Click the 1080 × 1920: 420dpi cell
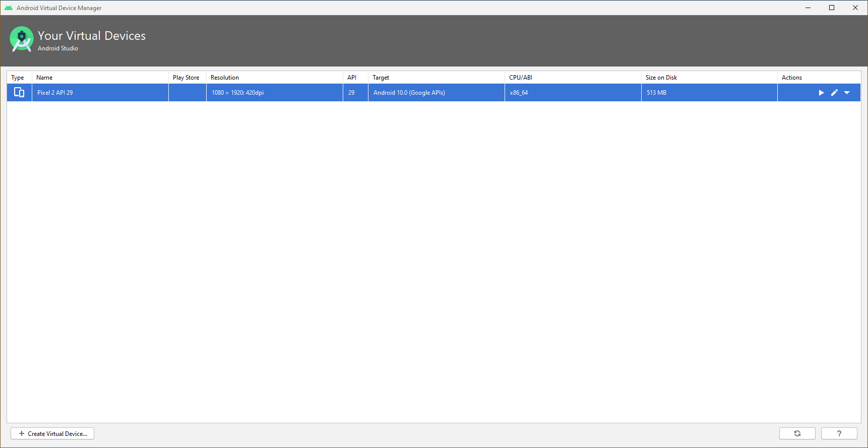 274,93
